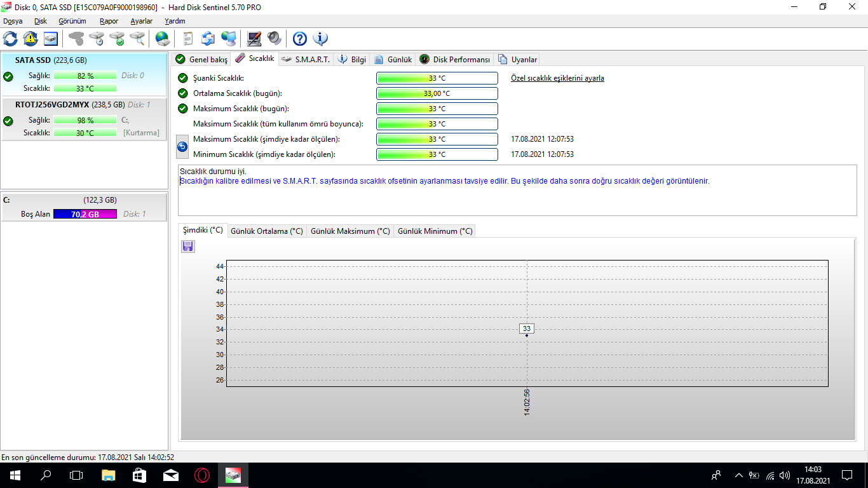Open the text report document toolbar icon
This screenshot has width=868, height=488.
pyautogui.click(x=188, y=39)
